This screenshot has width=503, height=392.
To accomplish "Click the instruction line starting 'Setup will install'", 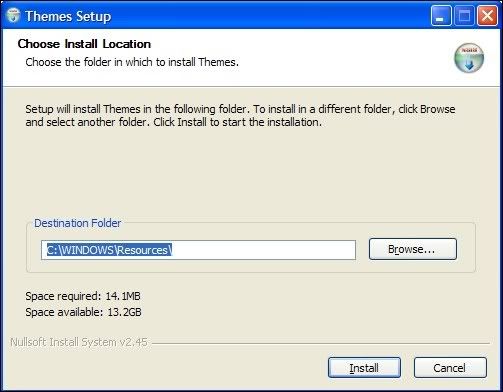I will click(x=240, y=109).
